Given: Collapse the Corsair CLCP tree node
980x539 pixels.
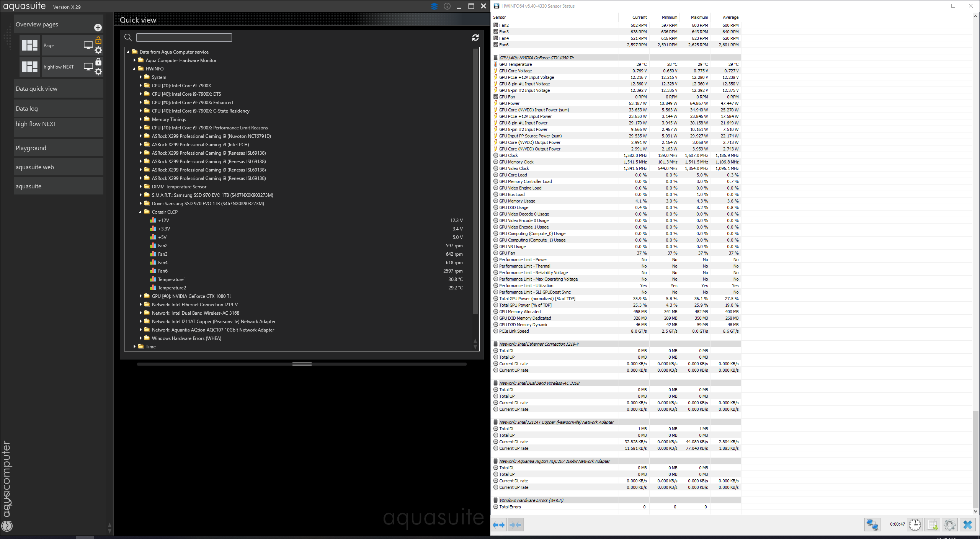Looking at the screenshot, I should pos(140,212).
